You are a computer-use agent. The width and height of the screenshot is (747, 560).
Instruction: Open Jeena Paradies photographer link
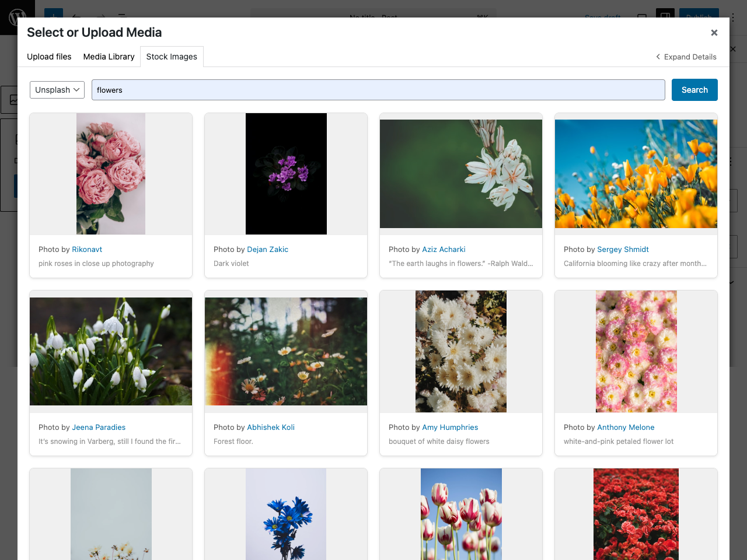[x=99, y=427]
